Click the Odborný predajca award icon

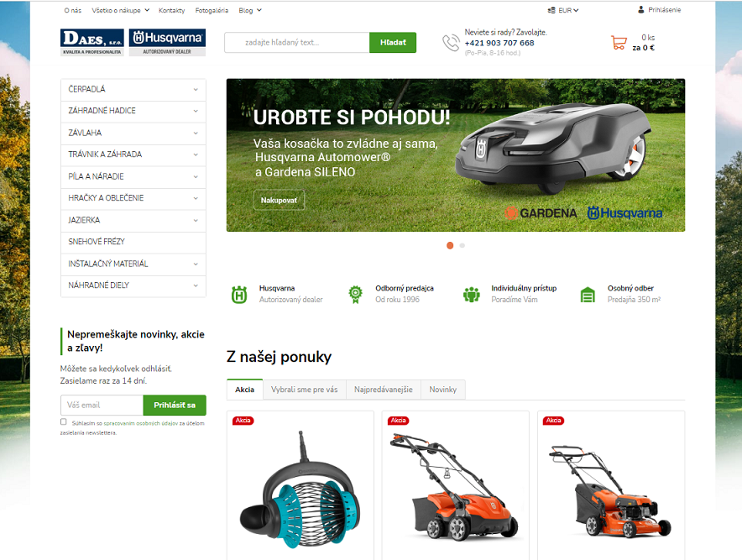(355, 295)
